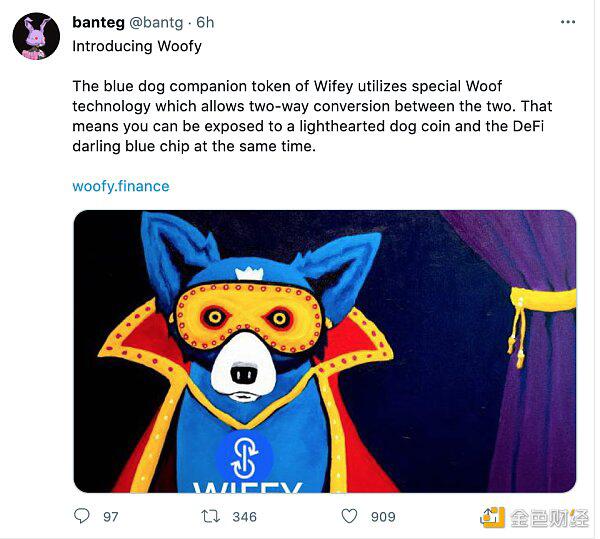Click the like count 909
This screenshot has width=600, height=539.
(x=382, y=516)
